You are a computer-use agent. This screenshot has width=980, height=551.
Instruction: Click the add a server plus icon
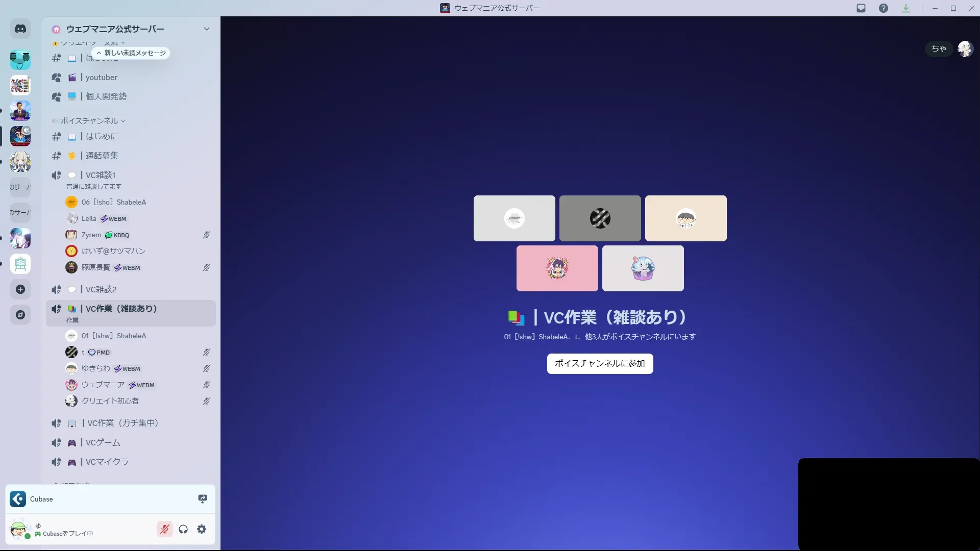point(20,289)
